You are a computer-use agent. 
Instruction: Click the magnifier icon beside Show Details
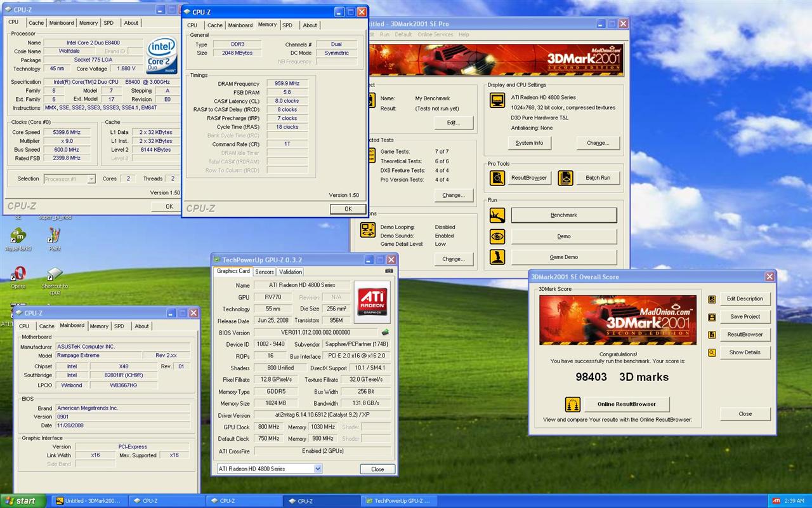(x=712, y=352)
